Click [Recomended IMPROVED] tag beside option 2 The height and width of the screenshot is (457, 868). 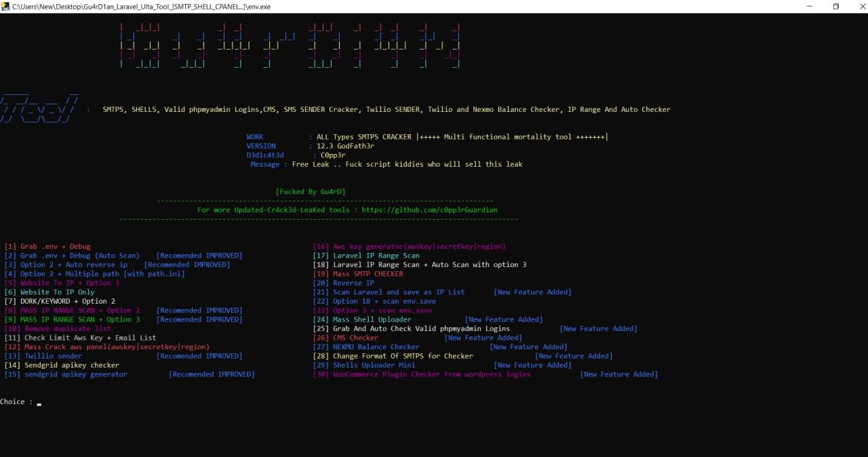click(x=199, y=256)
